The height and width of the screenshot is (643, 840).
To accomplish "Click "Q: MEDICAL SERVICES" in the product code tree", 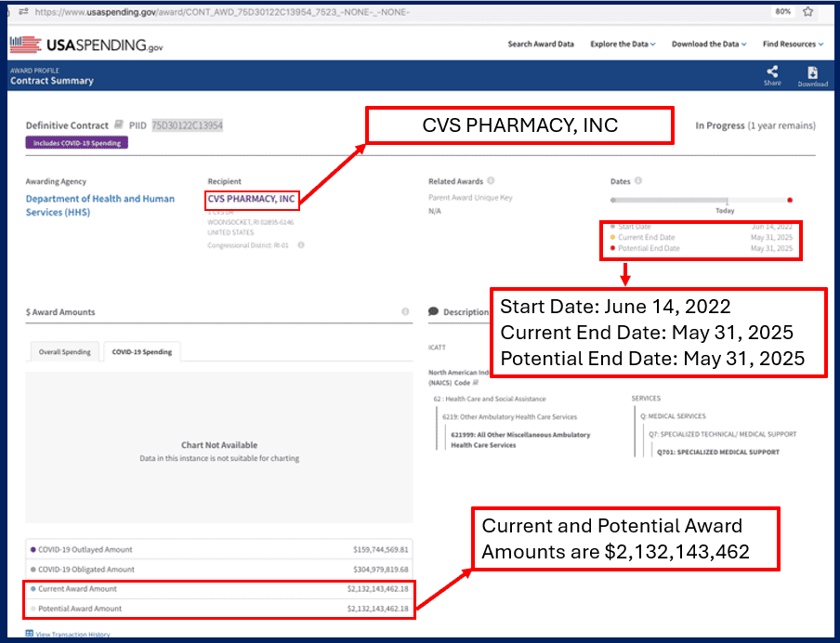I will pyautogui.click(x=673, y=416).
